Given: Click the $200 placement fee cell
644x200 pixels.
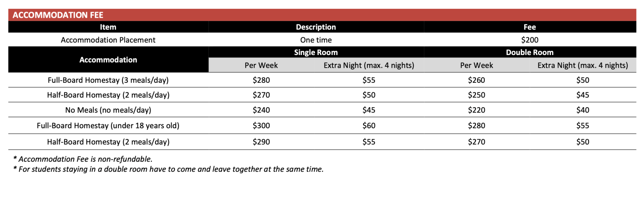Looking at the screenshot, I should coord(530,40).
